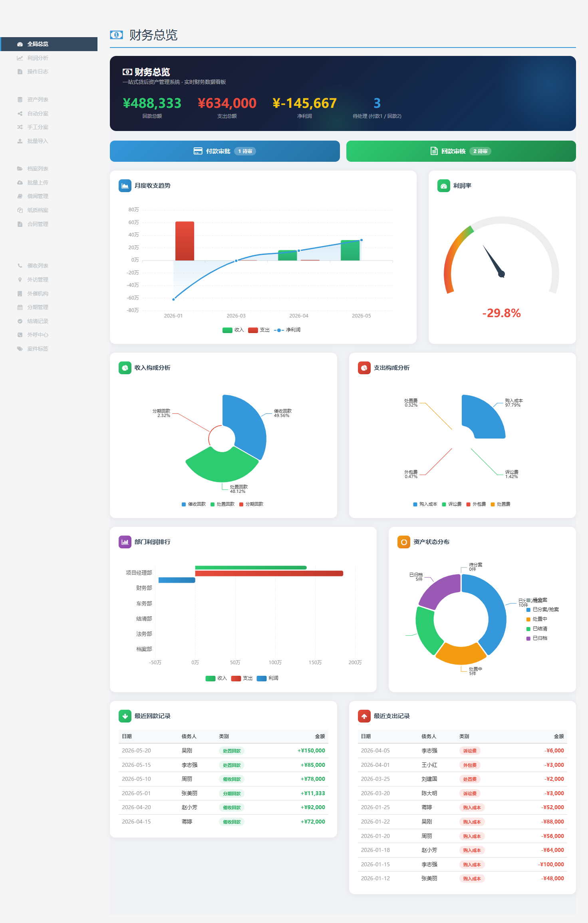Click the 纸质档案 copy icon

[x=20, y=210]
